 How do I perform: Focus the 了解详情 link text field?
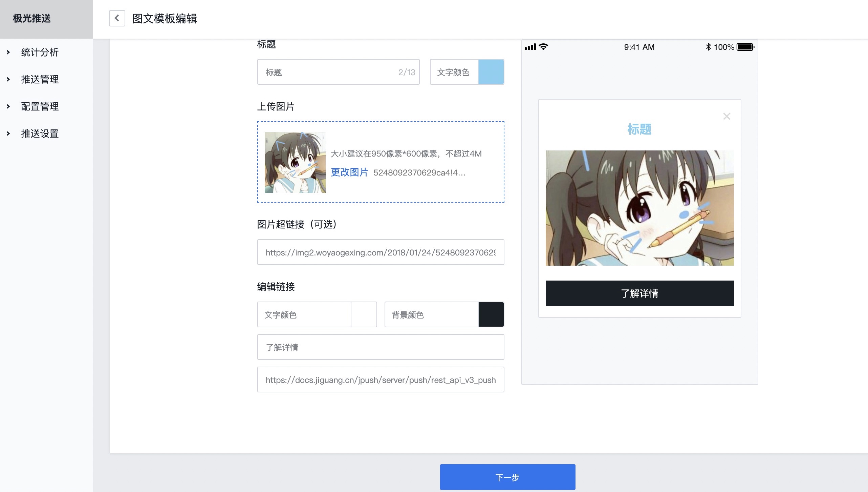pyautogui.click(x=381, y=347)
